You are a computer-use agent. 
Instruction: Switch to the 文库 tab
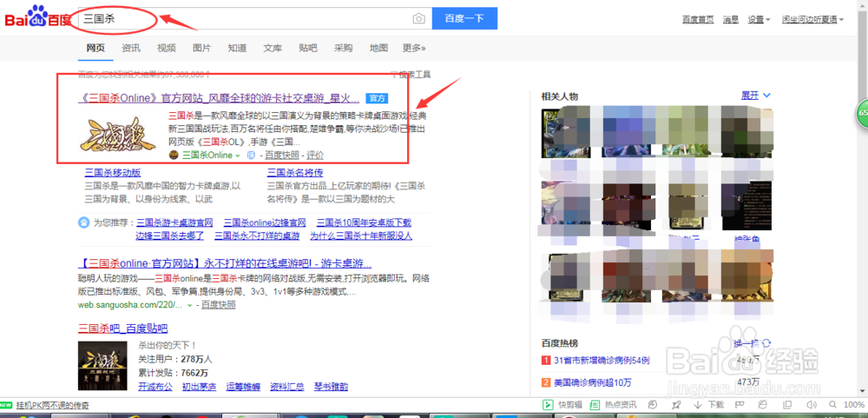click(x=273, y=49)
